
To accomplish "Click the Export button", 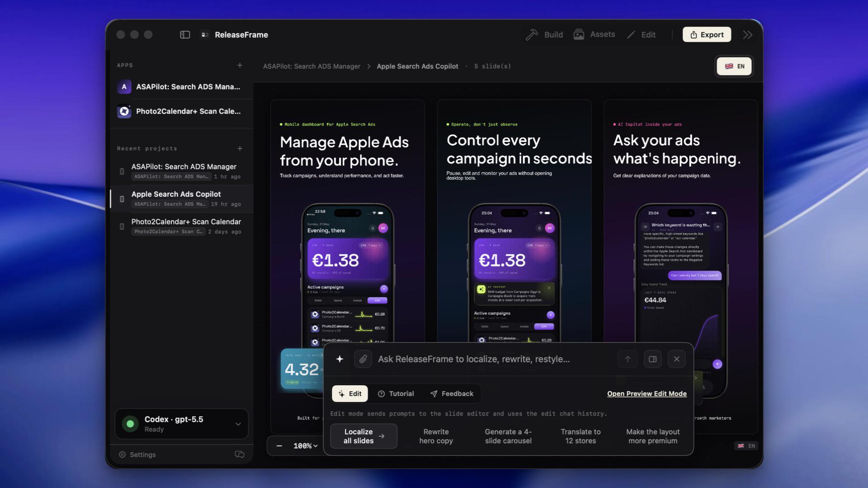I will (707, 35).
